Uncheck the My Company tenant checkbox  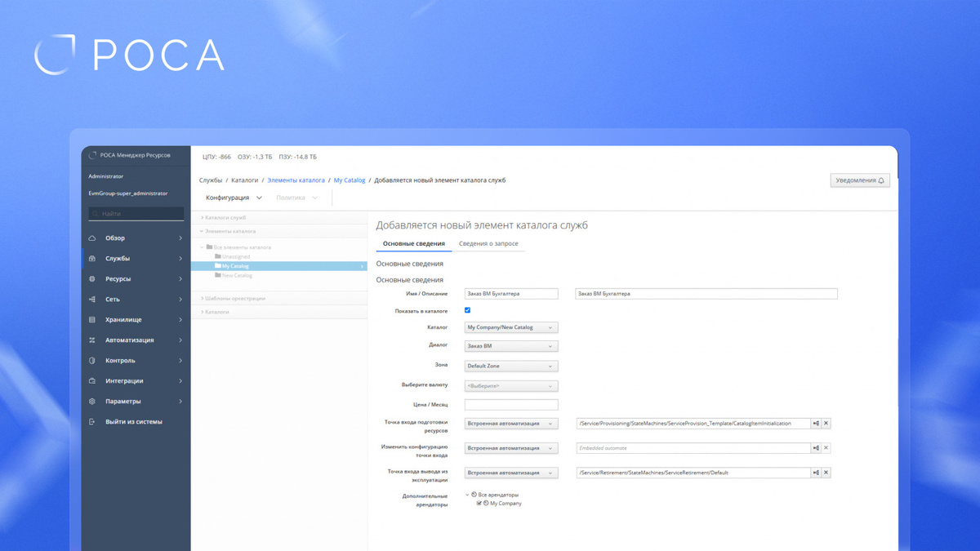coord(479,504)
